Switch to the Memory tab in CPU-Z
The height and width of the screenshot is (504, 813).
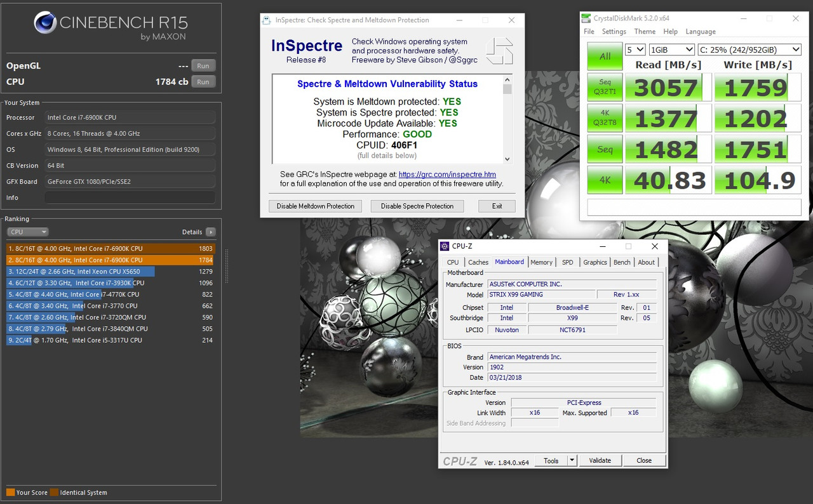[x=541, y=262]
